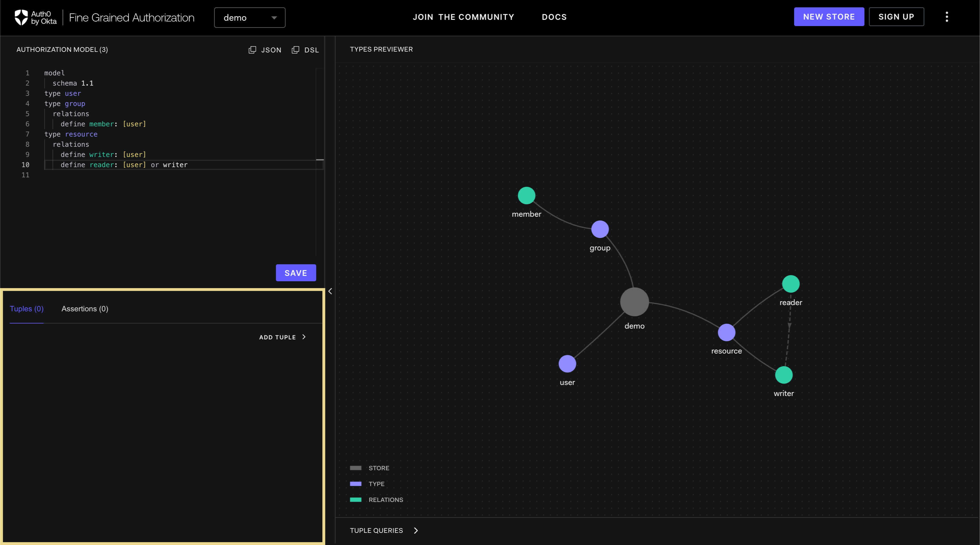Image resolution: width=980 pixels, height=545 pixels.
Task: Expand the ADD TUPLE panel
Action: tap(283, 337)
